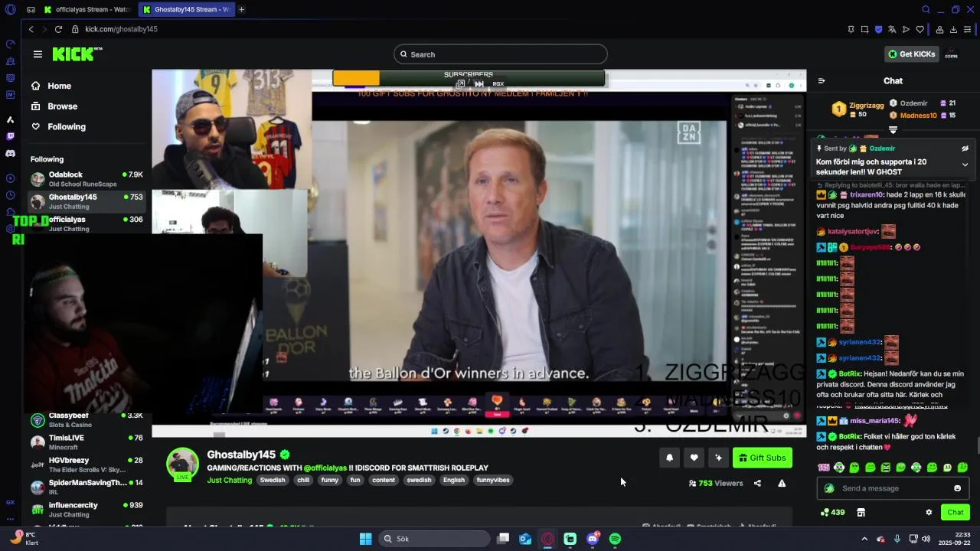
Task: Open the browser translate icon
Action: point(892,29)
